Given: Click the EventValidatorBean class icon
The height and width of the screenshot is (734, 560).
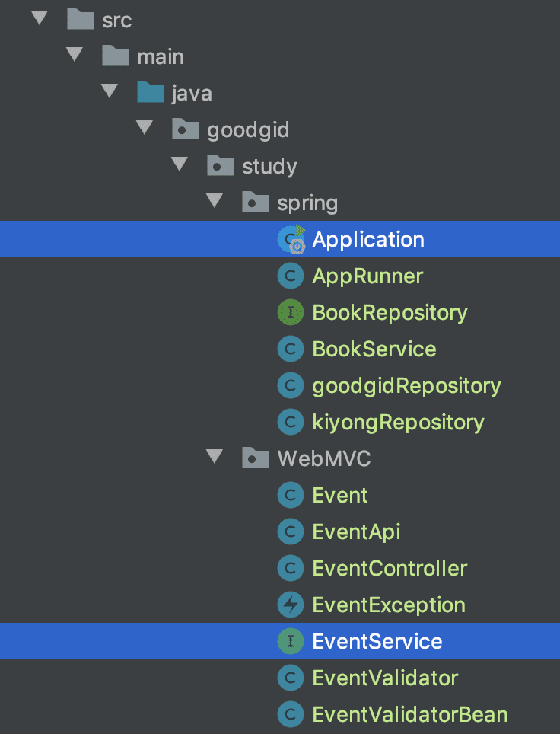Looking at the screenshot, I should [x=291, y=714].
